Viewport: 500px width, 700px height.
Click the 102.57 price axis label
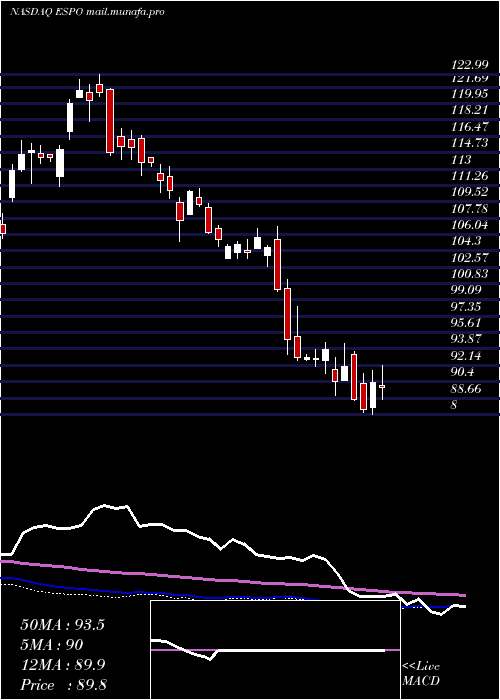(470, 258)
